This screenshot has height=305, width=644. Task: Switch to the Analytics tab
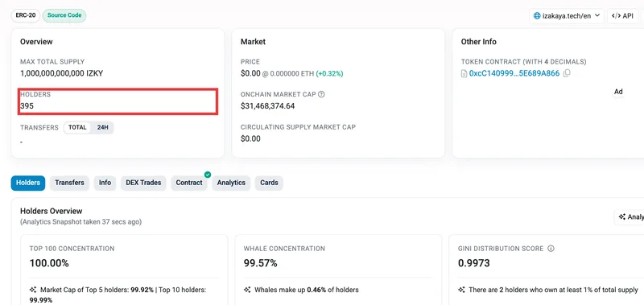click(231, 183)
